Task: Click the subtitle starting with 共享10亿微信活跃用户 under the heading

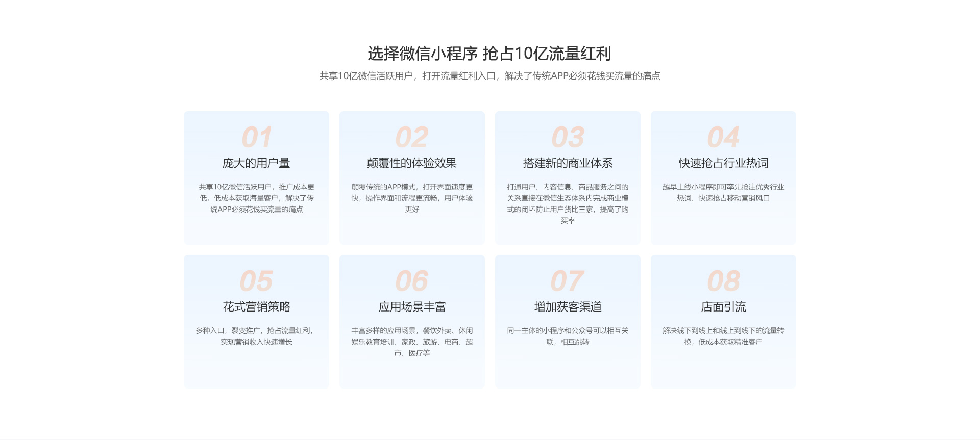Action: (x=489, y=76)
